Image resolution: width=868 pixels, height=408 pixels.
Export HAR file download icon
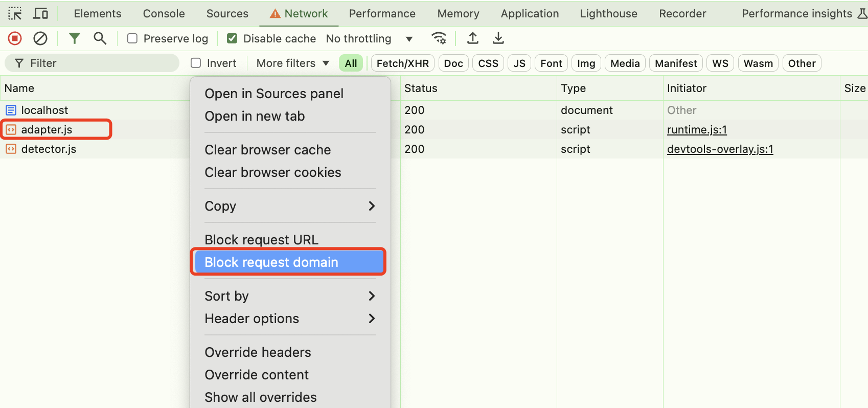point(498,38)
